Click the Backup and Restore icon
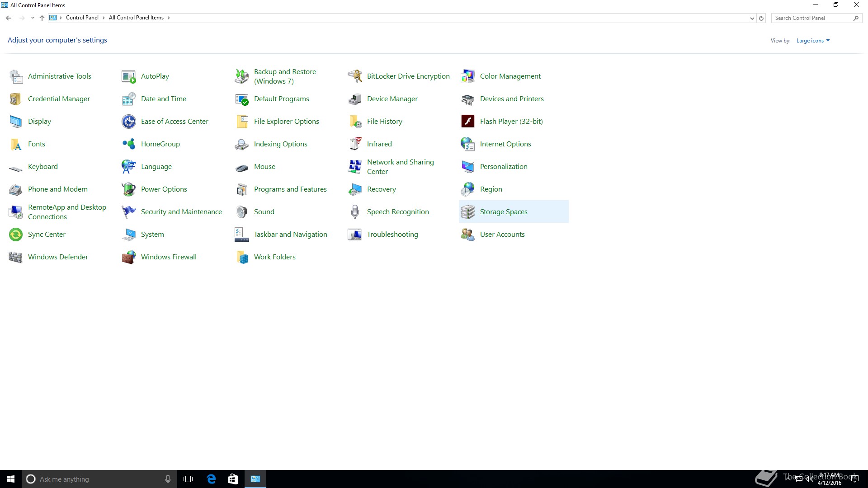This screenshot has height=488, width=868. [x=242, y=76]
